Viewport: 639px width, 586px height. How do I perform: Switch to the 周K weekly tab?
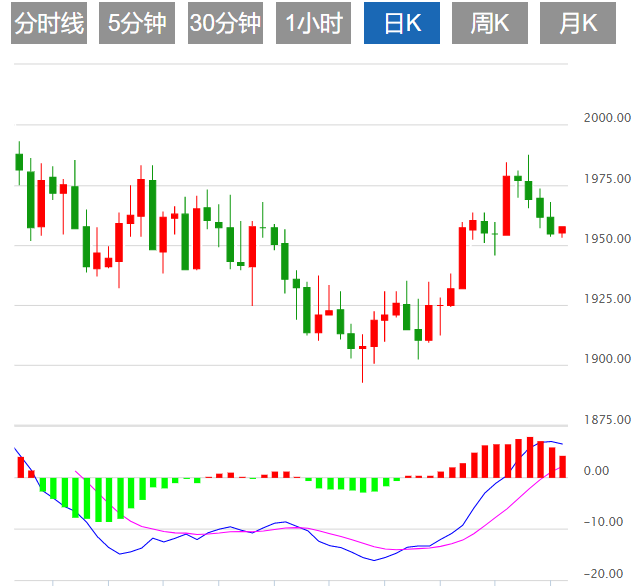point(490,23)
